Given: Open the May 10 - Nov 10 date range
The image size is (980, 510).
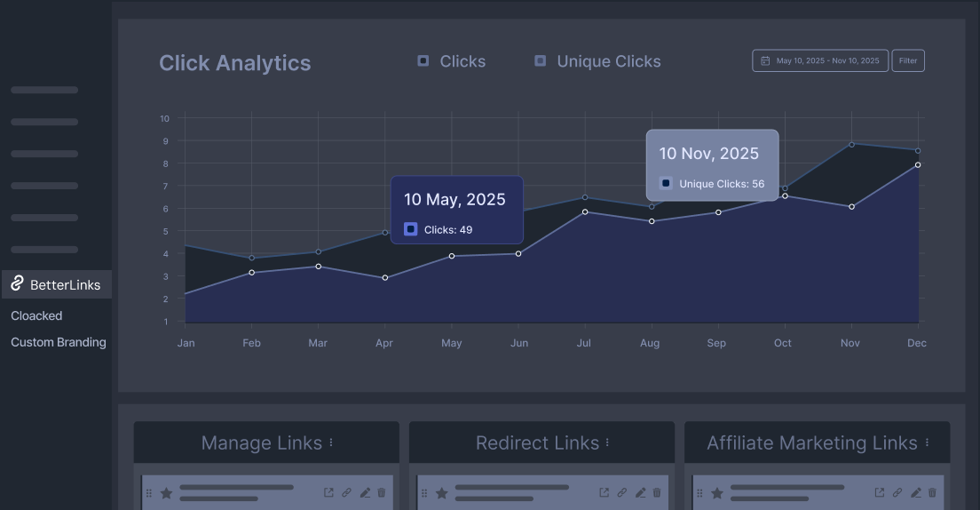Looking at the screenshot, I should point(827,61).
